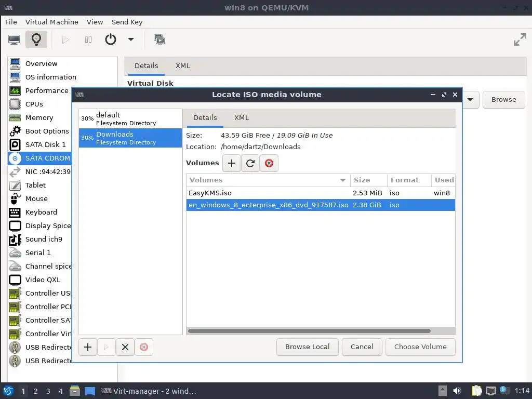
Task: Select Sound ich9 device
Action: (40, 239)
